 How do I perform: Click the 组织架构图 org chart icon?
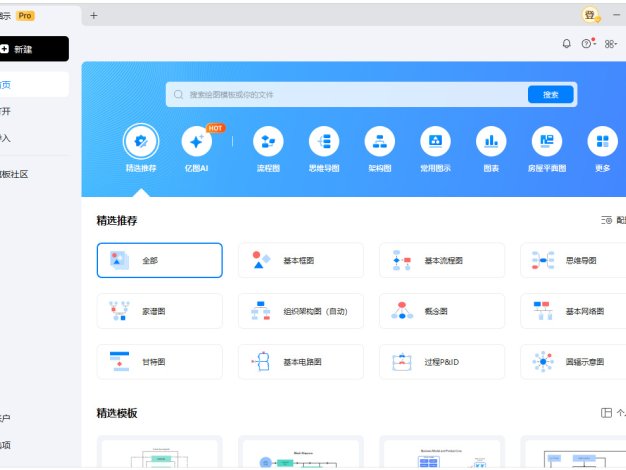click(x=261, y=311)
